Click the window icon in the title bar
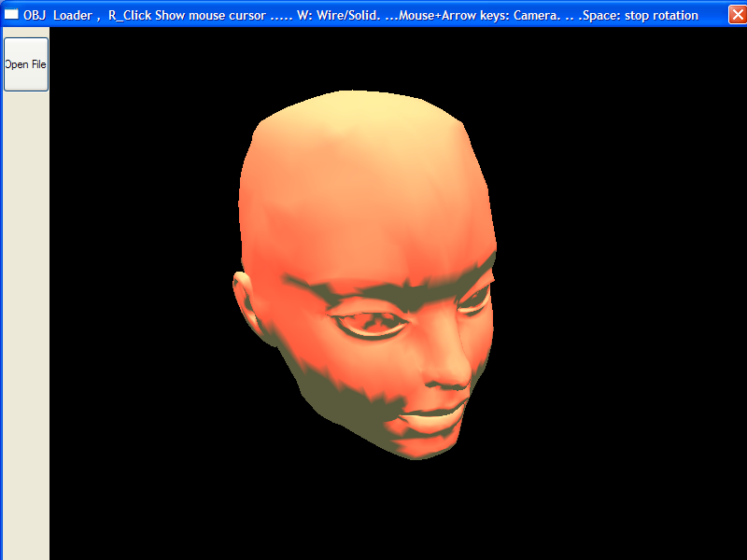The height and width of the screenshot is (560, 747). click(11, 14)
